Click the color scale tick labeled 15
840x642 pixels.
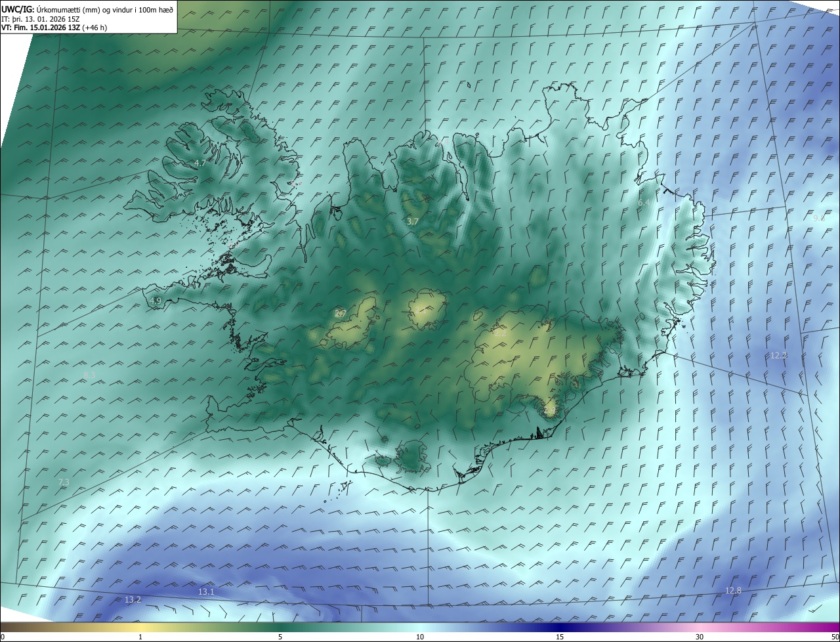point(560,637)
